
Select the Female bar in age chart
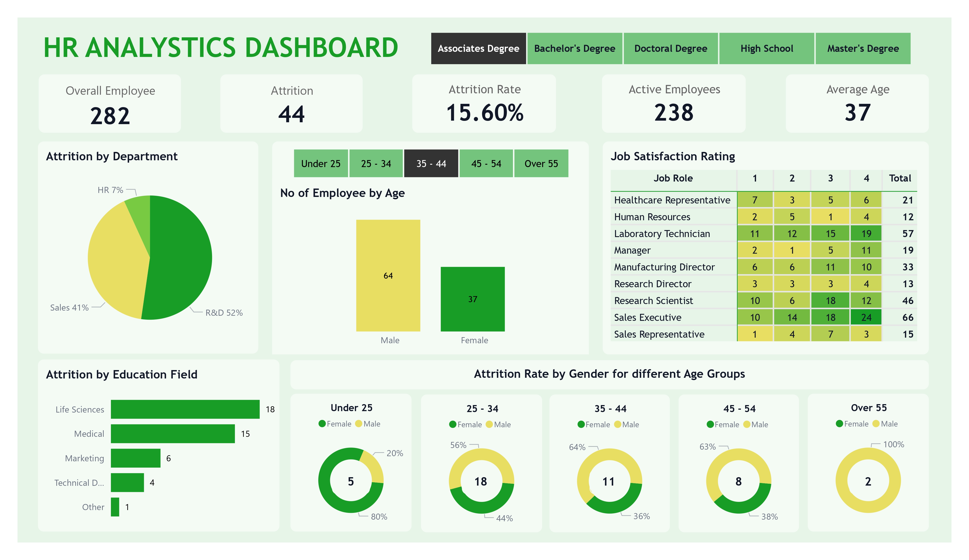(473, 299)
